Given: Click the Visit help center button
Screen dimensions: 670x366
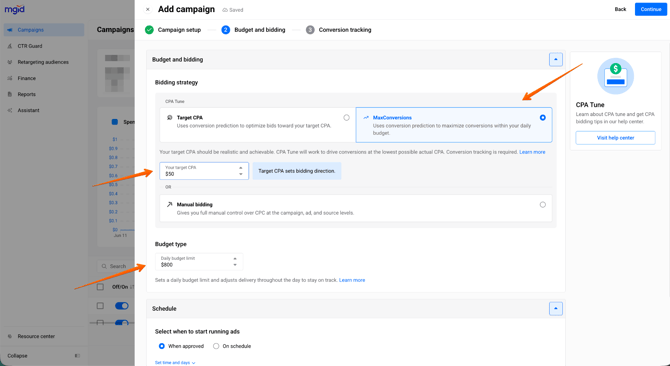Looking at the screenshot, I should click(615, 138).
